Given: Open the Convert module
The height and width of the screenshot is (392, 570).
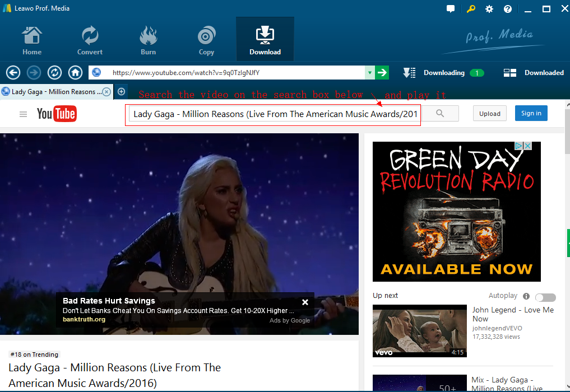Looking at the screenshot, I should pyautogui.click(x=90, y=40).
